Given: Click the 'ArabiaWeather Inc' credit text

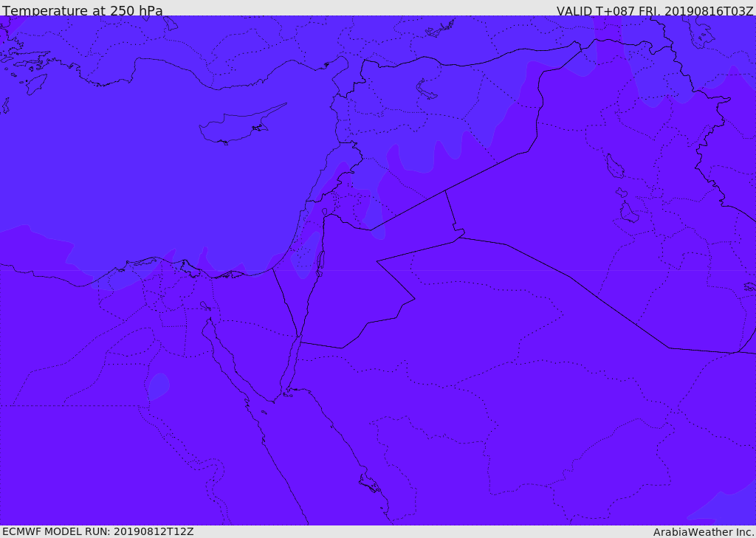Looking at the screenshot, I should (x=704, y=532).
